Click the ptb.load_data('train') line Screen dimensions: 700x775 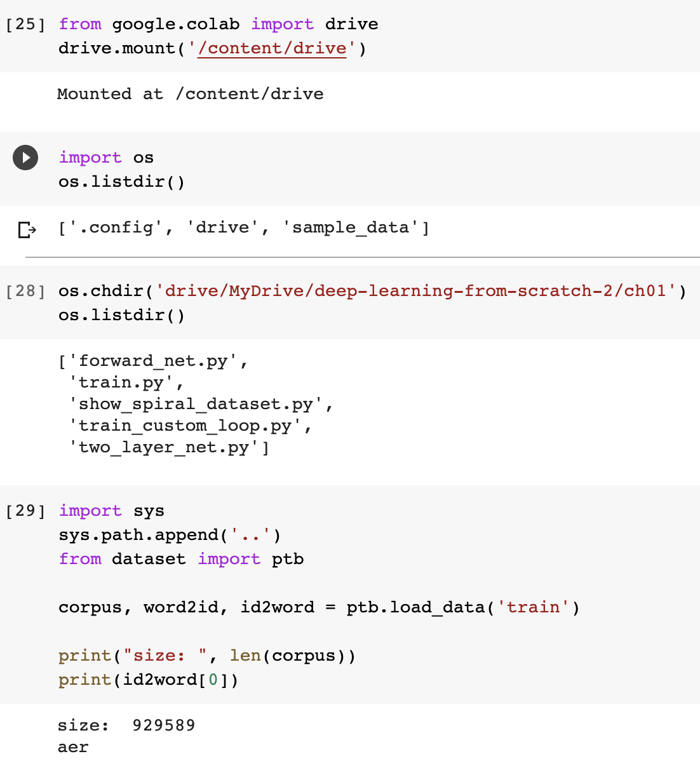319,607
